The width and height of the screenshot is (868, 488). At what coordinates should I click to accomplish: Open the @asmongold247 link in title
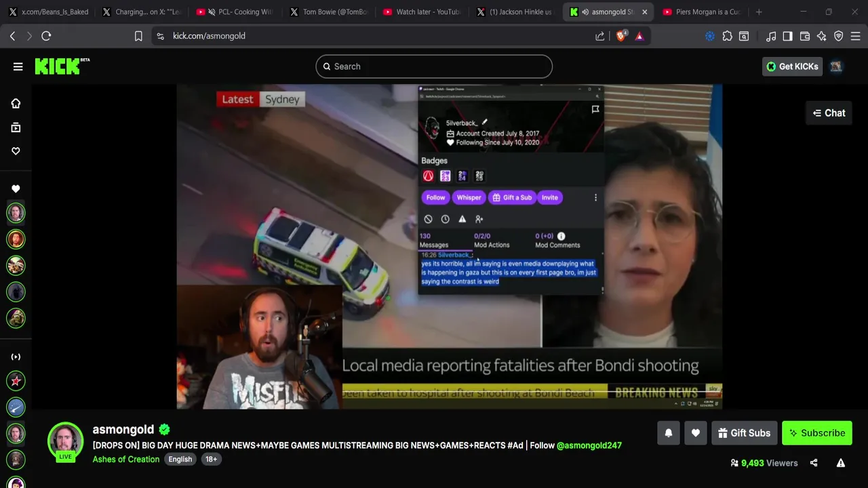click(589, 445)
